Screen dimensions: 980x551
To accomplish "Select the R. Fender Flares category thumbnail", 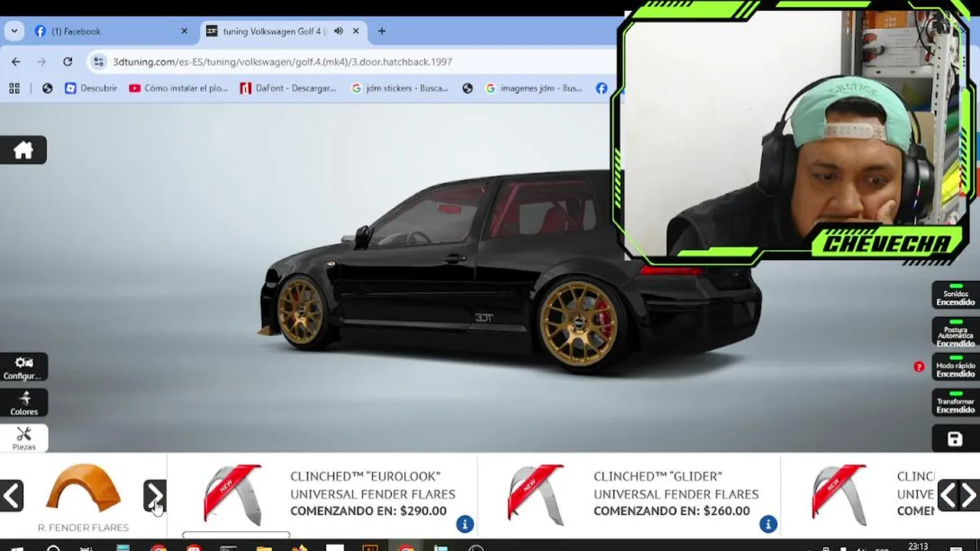I will coord(83,496).
